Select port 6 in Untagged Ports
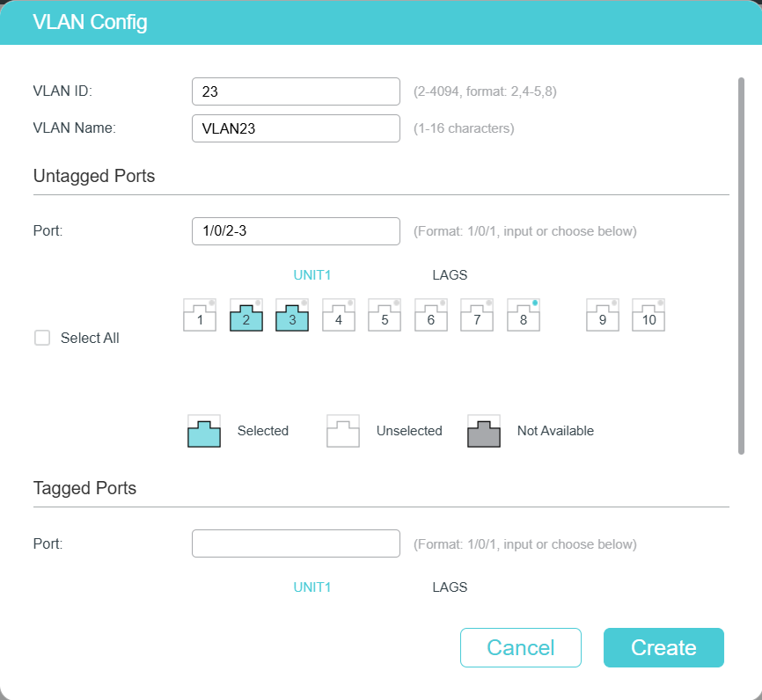The image size is (762, 700). [x=431, y=316]
